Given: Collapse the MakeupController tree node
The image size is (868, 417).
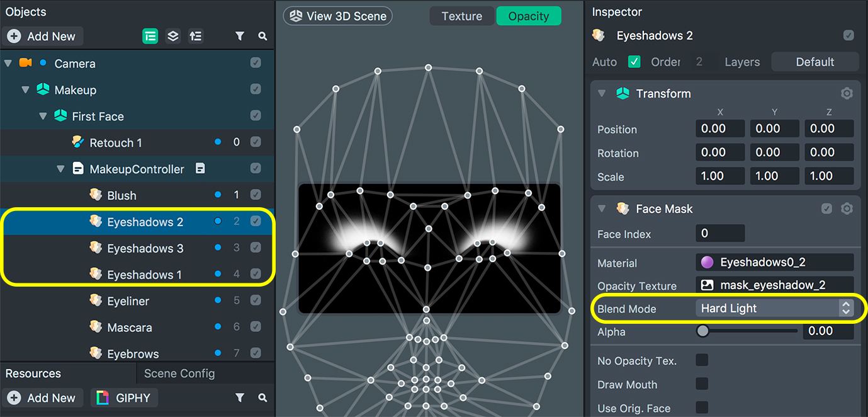Looking at the screenshot, I should (61, 169).
